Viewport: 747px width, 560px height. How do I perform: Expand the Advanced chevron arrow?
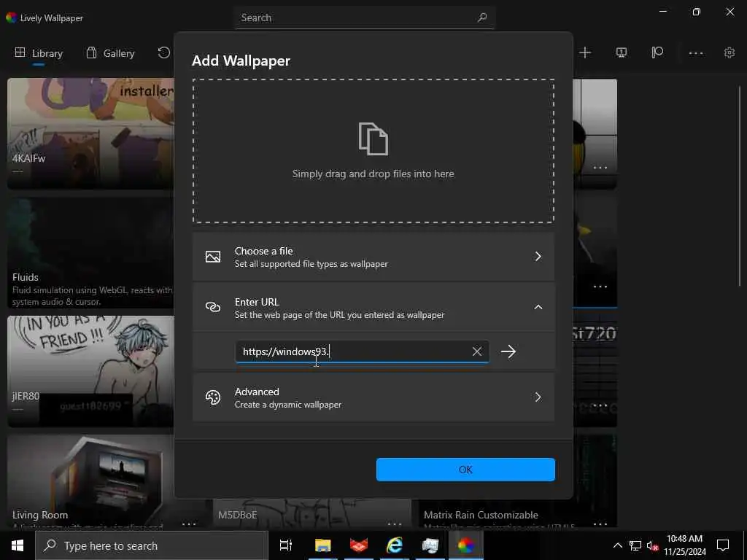pos(538,397)
